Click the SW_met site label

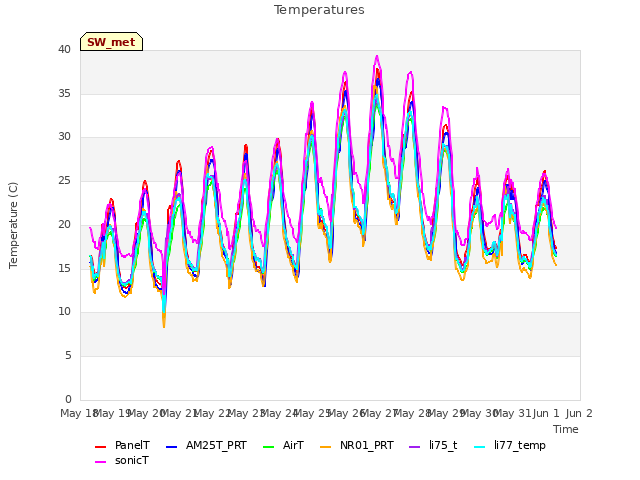[111, 42]
